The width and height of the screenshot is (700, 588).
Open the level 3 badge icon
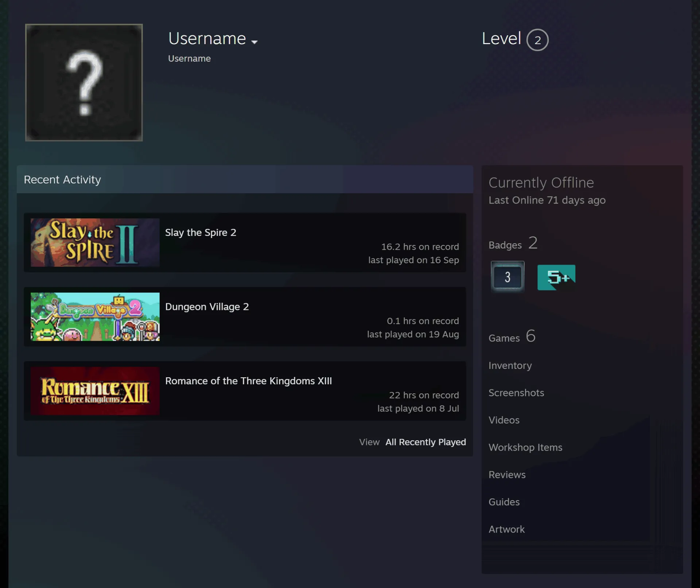507,277
